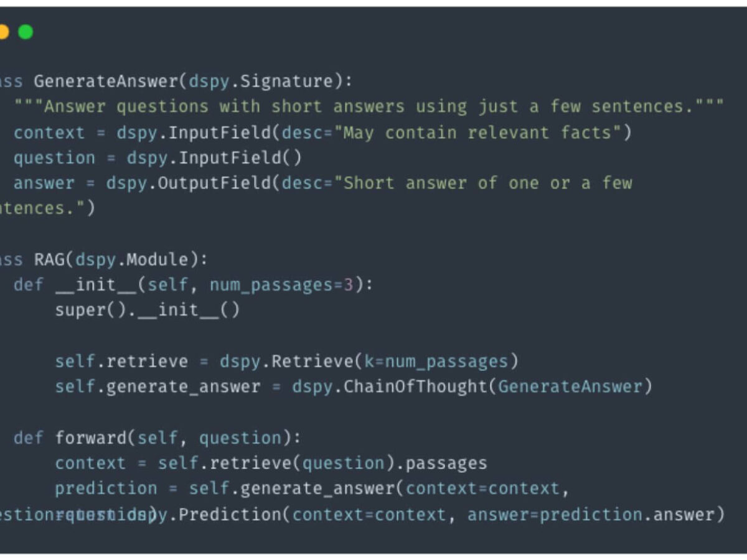Viewport: 747px width, 560px height.
Task: Click the yellow minimize window dot
Action: coord(3,32)
